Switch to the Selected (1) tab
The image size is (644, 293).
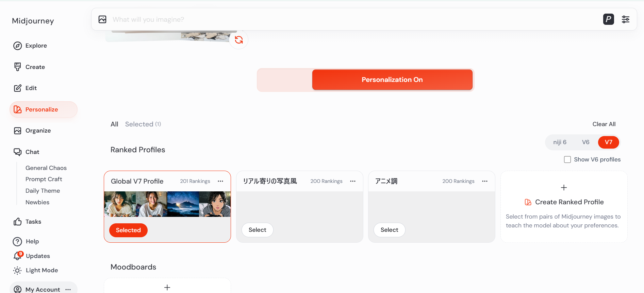tap(143, 124)
